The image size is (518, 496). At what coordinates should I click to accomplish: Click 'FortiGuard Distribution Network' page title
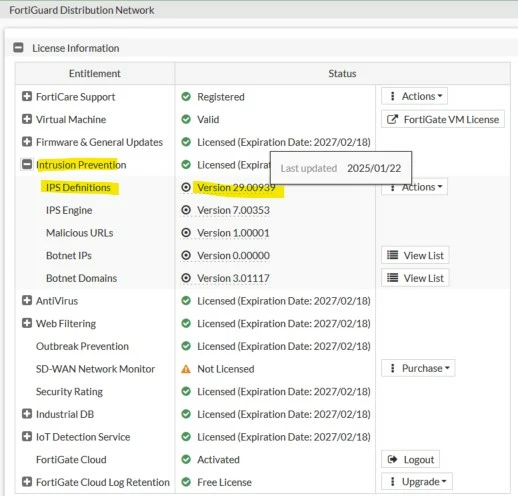[x=82, y=10]
